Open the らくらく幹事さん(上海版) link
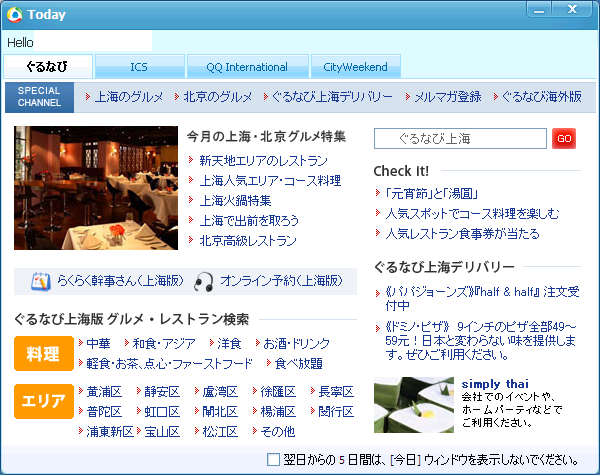This screenshot has height=475, width=600. coord(121,281)
